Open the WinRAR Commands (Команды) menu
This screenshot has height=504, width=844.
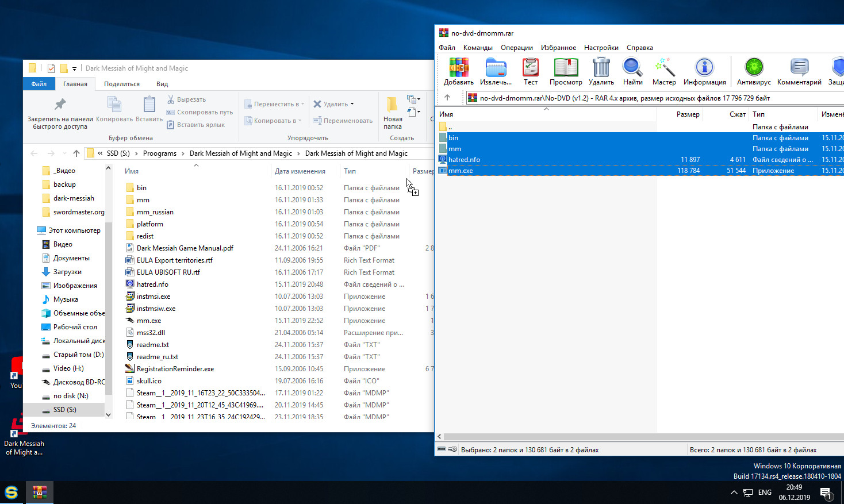click(x=478, y=48)
